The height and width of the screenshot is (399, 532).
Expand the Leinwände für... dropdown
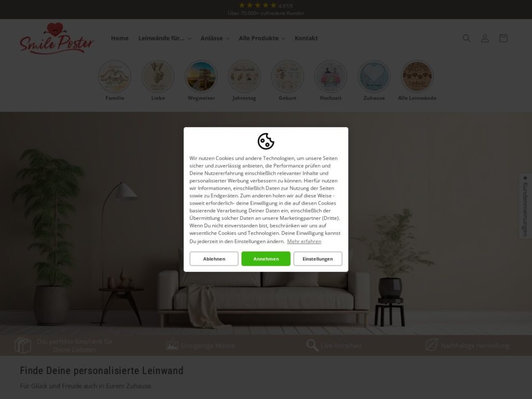pos(165,38)
